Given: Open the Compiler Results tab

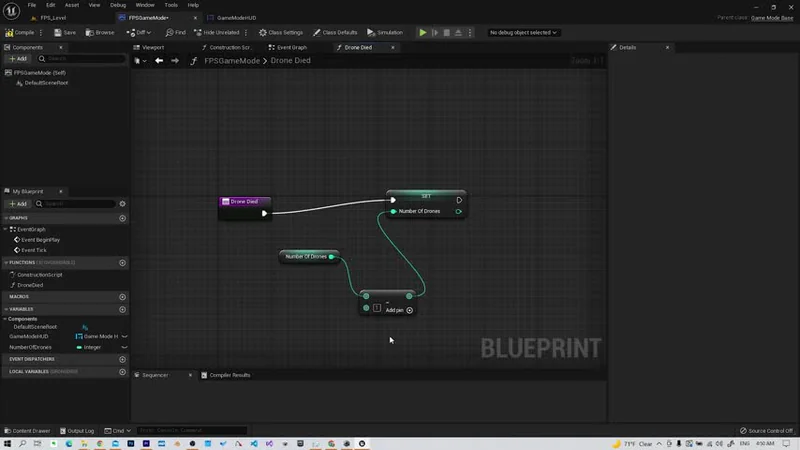Looking at the screenshot, I should (x=226, y=375).
